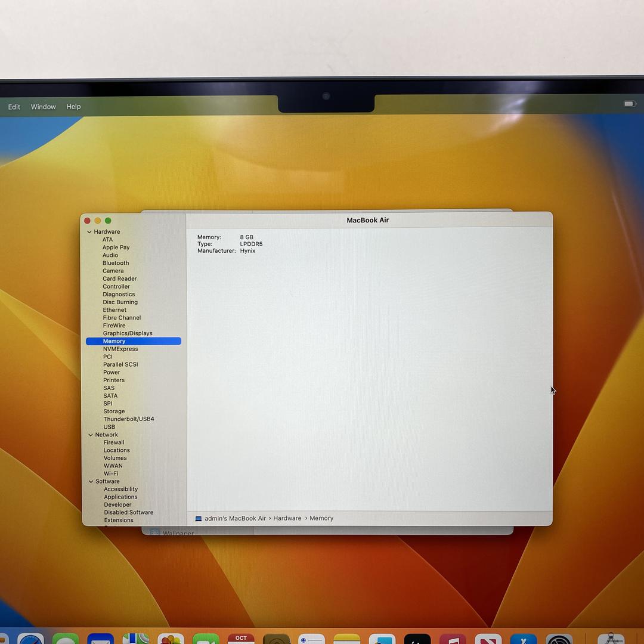Open the Edit menu

14,107
